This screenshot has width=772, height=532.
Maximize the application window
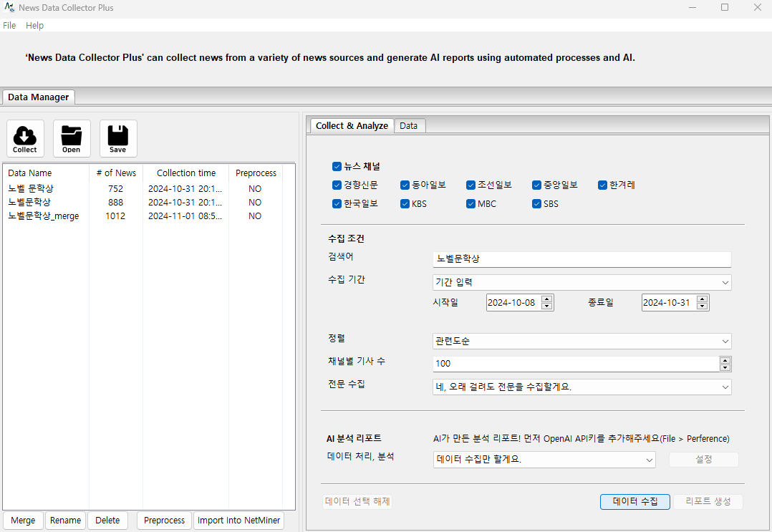click(x=725, y=7)
